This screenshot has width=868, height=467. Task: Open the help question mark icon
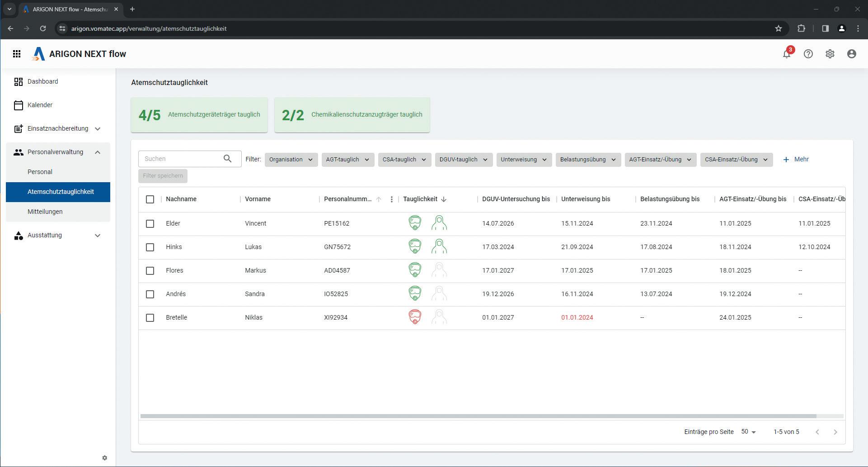click(x=808, y=54)
